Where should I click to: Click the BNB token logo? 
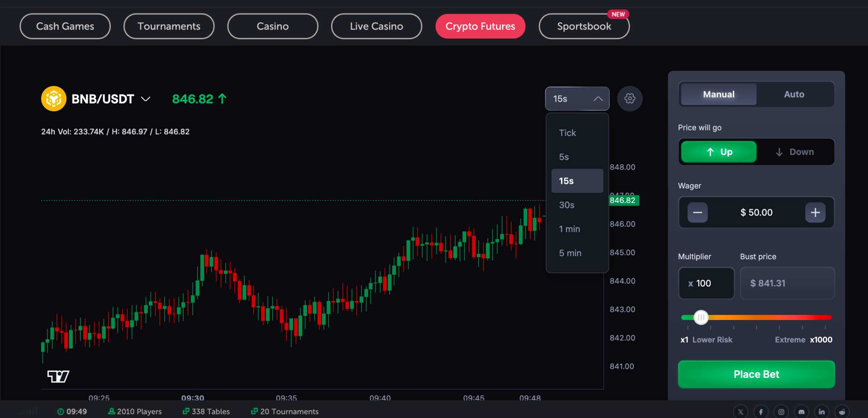tap(53, 99)
